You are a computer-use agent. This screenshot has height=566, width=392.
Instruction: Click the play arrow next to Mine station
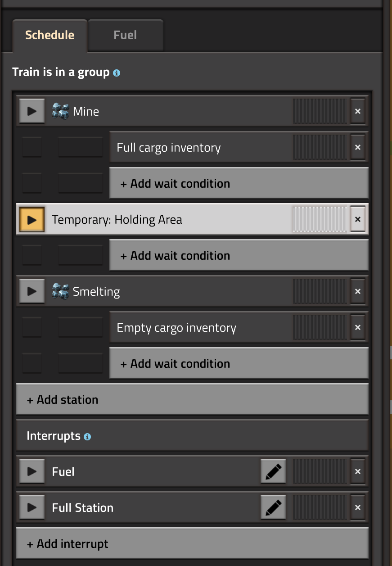tap(32, 111)
